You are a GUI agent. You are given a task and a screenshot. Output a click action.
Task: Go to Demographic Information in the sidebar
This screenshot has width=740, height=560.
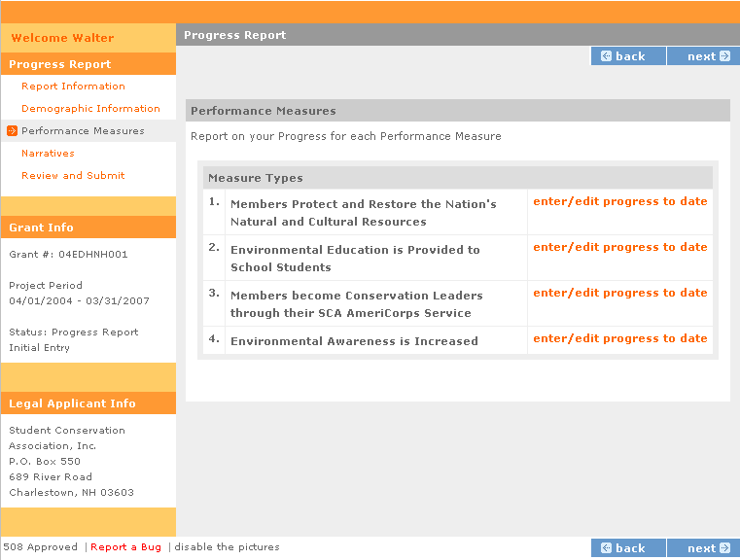tap(90, 109)
